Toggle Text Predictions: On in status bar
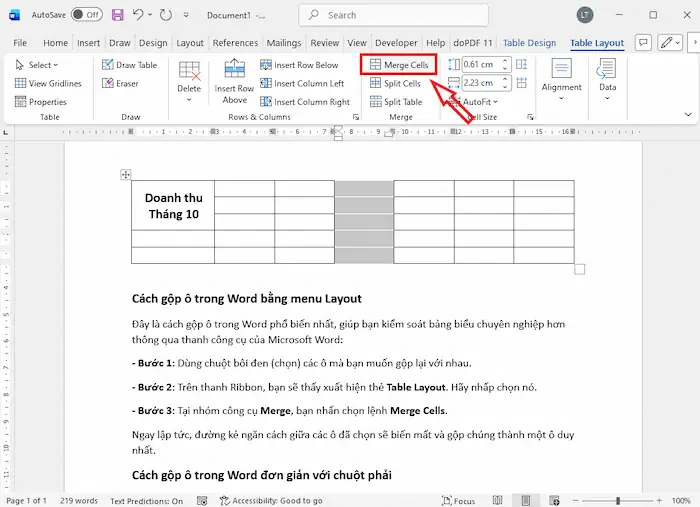The image size is (700, 507). coord(146,501)
